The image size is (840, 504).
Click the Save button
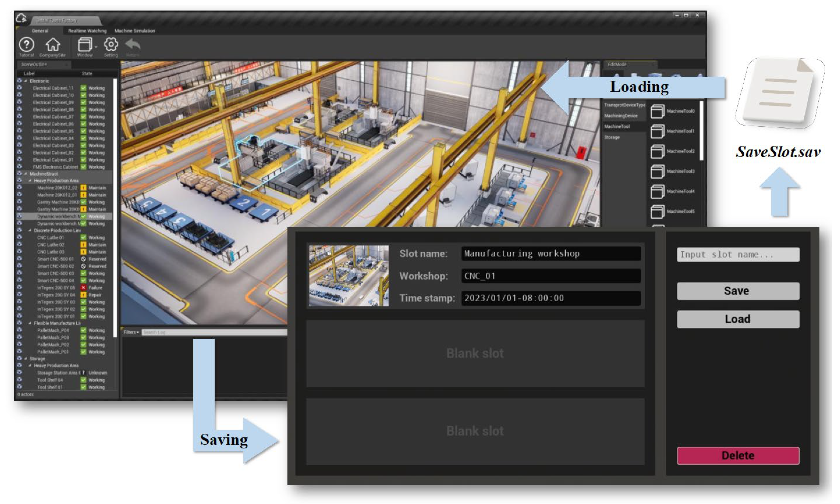pos(738,291)
